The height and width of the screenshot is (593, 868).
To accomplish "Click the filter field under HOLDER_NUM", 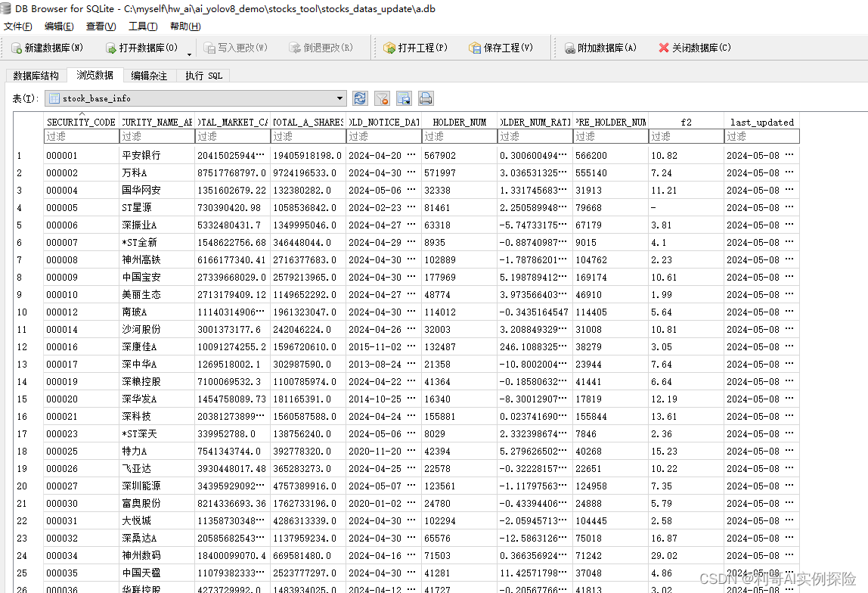I will 460,136.
